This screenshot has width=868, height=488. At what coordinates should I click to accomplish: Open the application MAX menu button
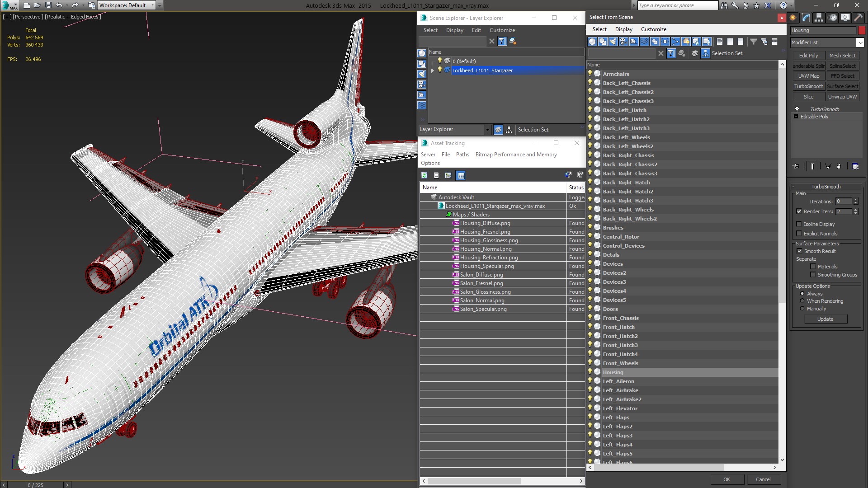coord(9,5)
